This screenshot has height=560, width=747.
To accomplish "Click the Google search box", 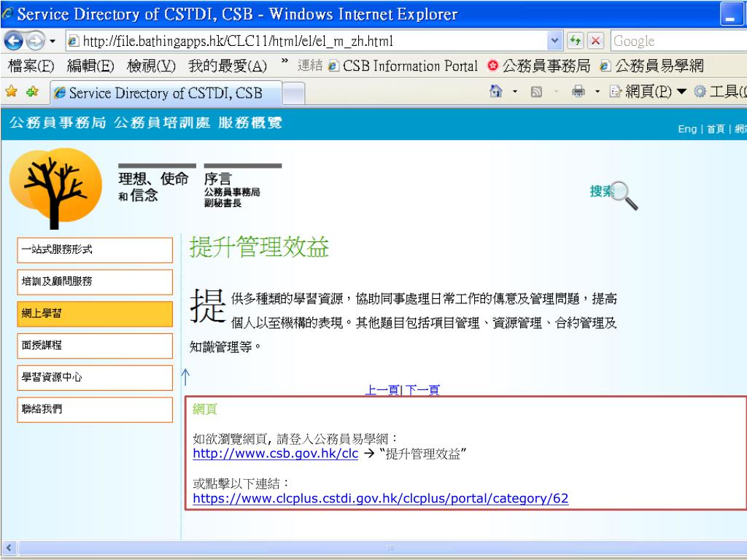I will 678,41.
